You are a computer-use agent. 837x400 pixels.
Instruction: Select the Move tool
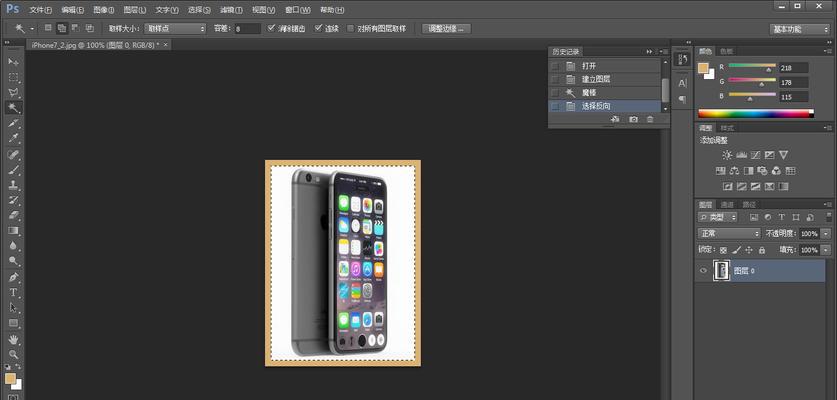[x=13, y=62]
